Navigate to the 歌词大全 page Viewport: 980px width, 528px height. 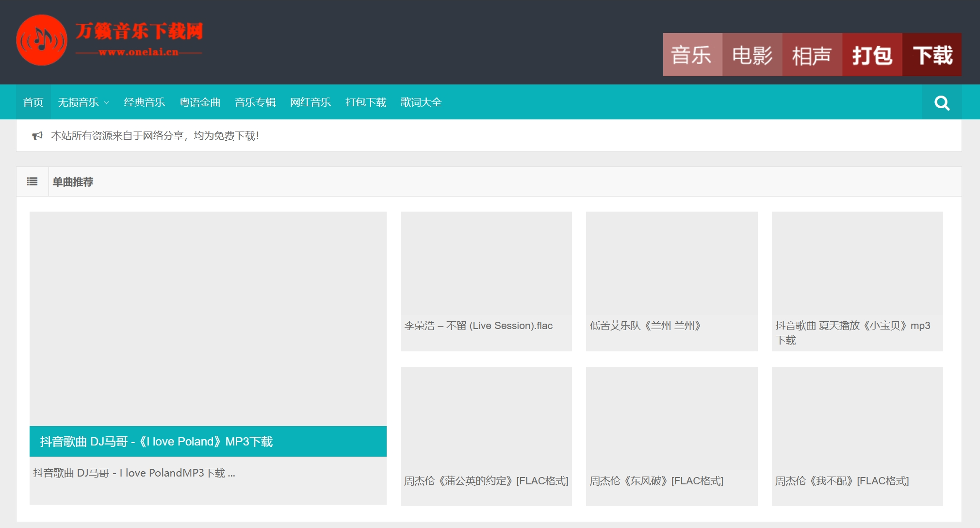coord(421,102)
